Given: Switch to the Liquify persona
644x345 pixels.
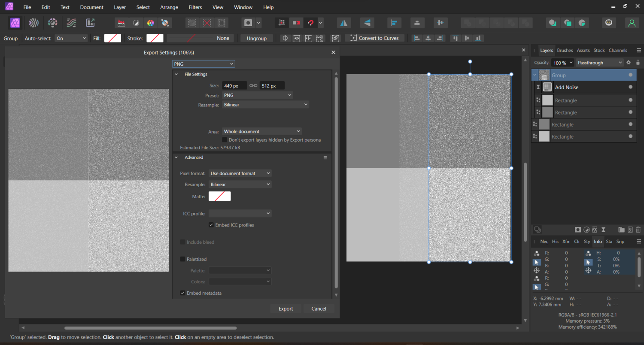Looking at the screenshot, I should pyautogui.click(x=34, y=23).
